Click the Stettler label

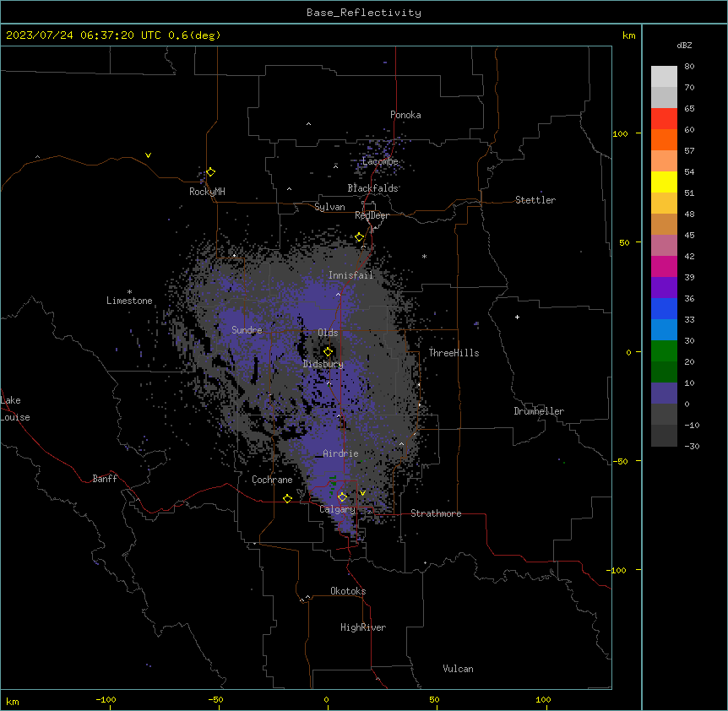535,200
